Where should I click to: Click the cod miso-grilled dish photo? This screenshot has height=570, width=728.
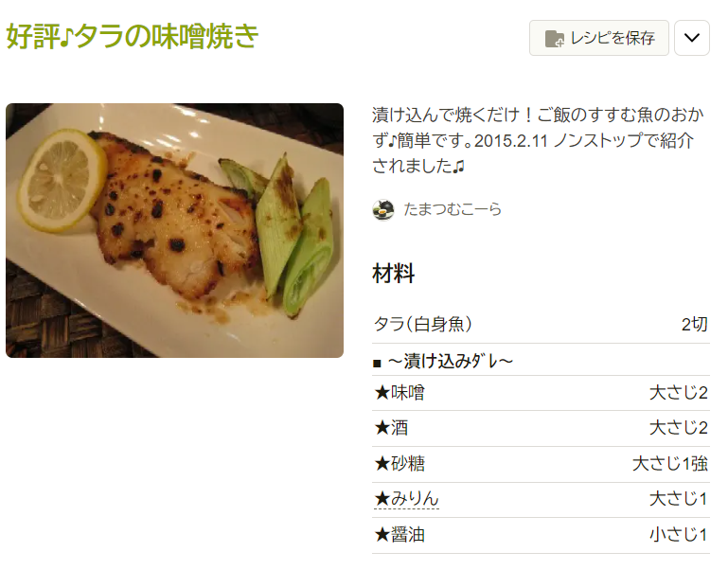click(174, 230)
